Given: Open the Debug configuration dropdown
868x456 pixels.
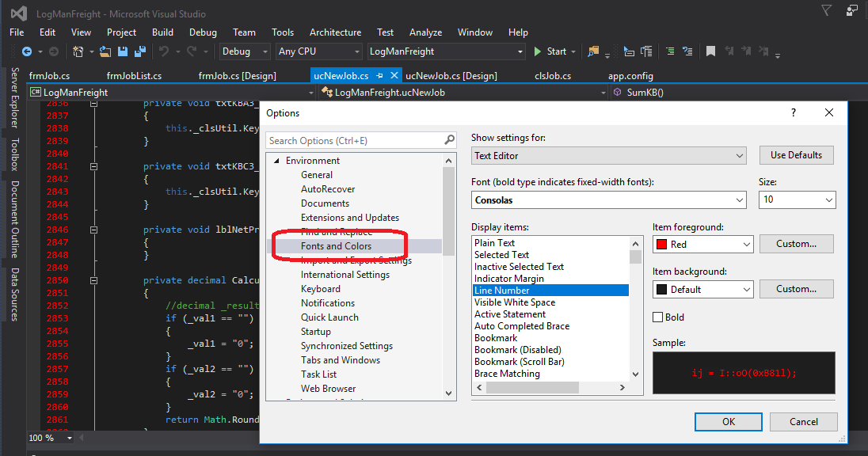Looking at the screenshot, I should [x=245, y=51].
